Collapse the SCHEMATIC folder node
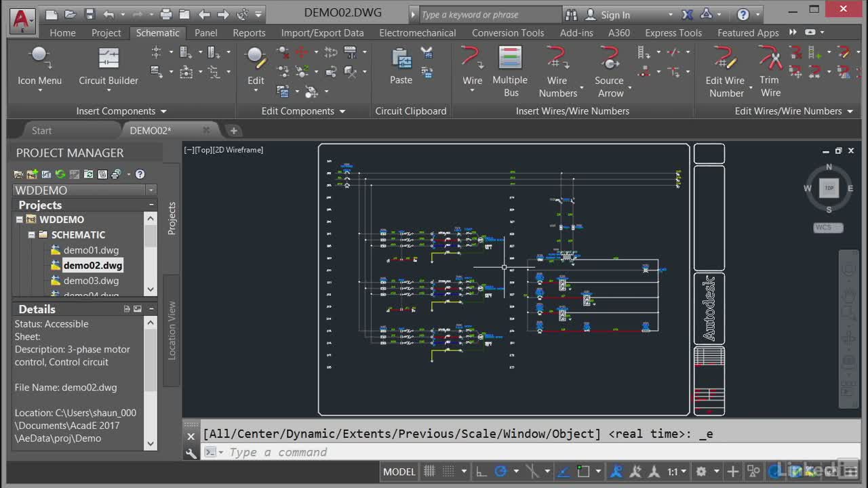The image size is (868, 488). (x=32, y=235)
